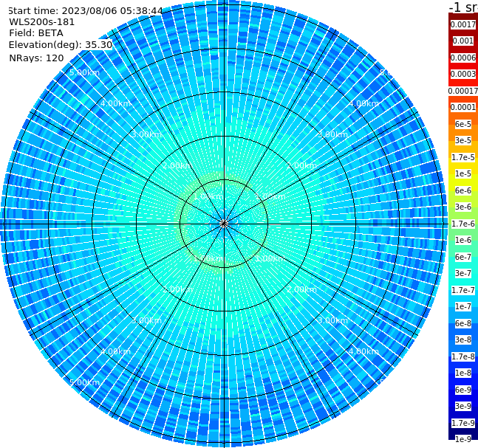Click the scan origin at the plot center
478x448 pixels.
(224, 224)
